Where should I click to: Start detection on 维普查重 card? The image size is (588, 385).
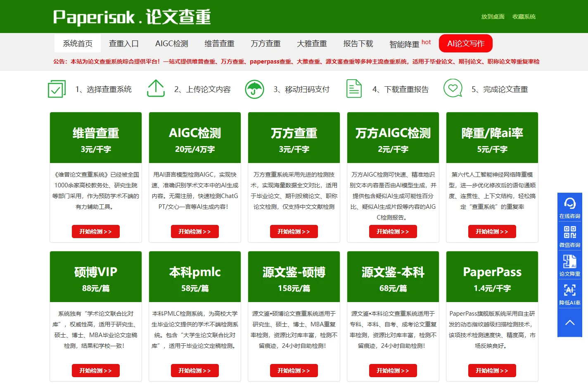point(96,231)
